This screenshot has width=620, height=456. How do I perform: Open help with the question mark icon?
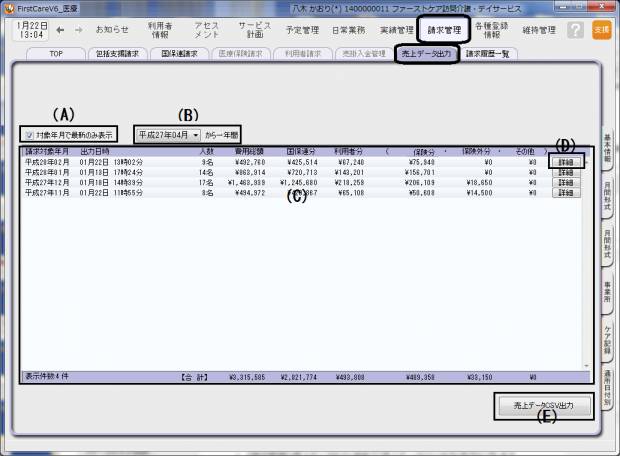(575, 30)
